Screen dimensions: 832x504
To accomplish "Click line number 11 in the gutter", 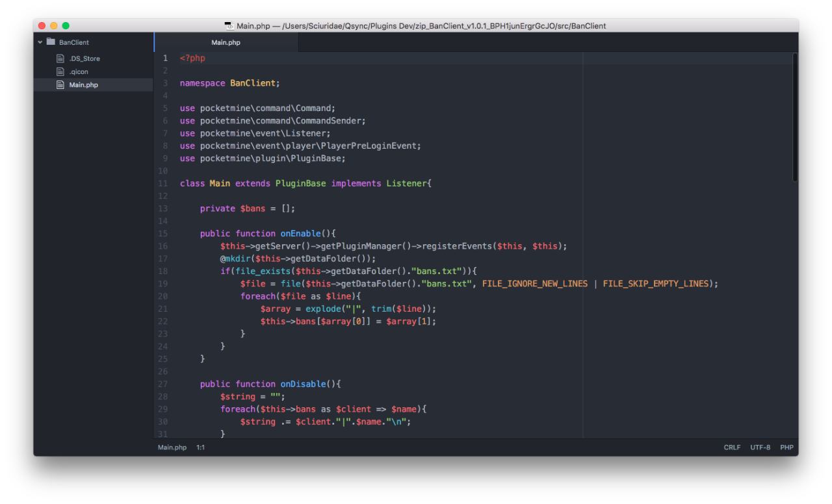I will (x=162, y=184).
